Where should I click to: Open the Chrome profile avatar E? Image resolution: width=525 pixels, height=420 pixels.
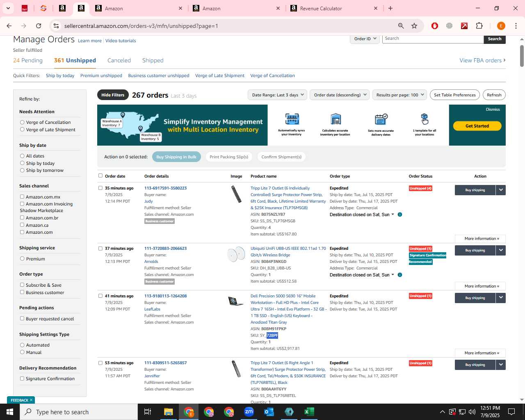tap(501, 26)
